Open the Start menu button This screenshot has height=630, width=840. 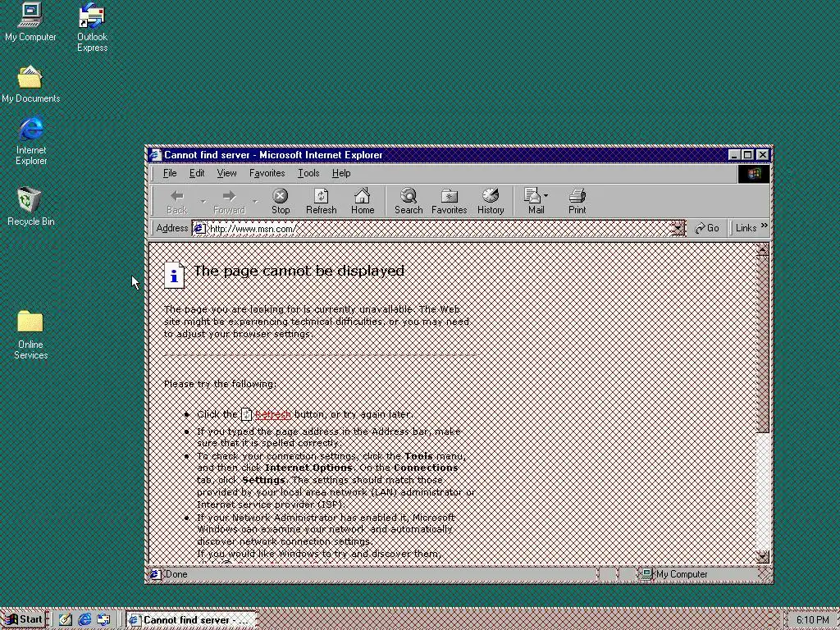click(24, 620)
